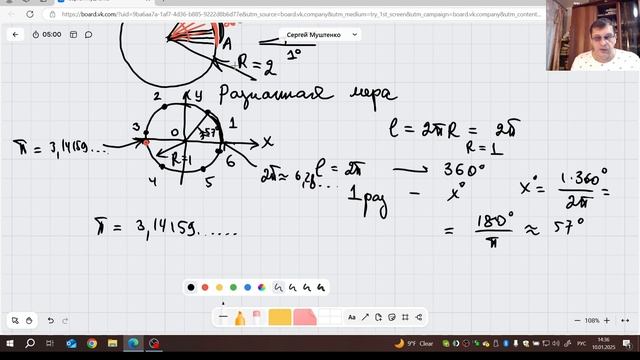Image resolution: width=640 pixels, height=360 pixels.
Task: View site info lock icon
Action: click(x=53, y=14)
